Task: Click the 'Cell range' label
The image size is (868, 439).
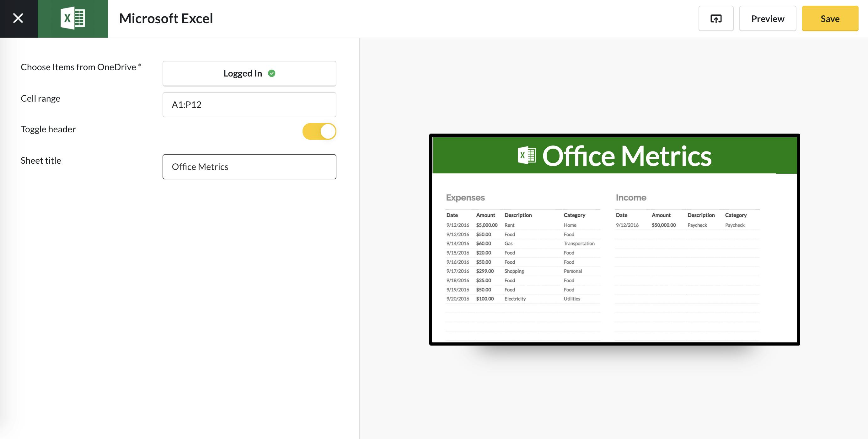Action: [x=40, y=98]
